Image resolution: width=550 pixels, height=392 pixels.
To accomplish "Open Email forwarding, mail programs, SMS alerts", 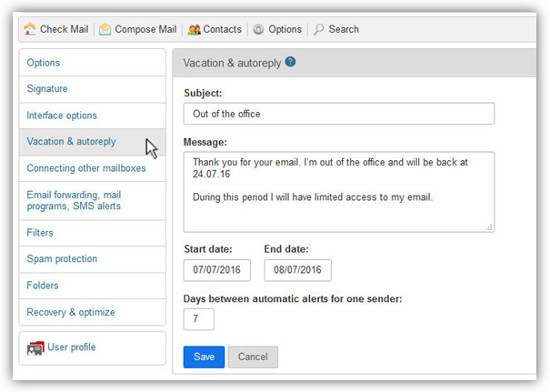I will [x=92, y=201].
